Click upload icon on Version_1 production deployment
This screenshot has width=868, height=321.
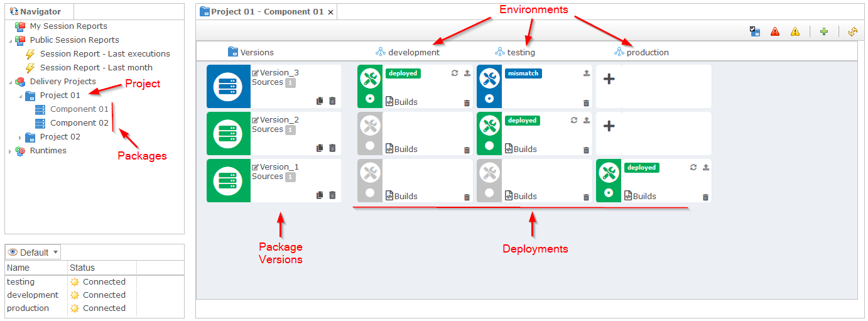pos(705,167)
